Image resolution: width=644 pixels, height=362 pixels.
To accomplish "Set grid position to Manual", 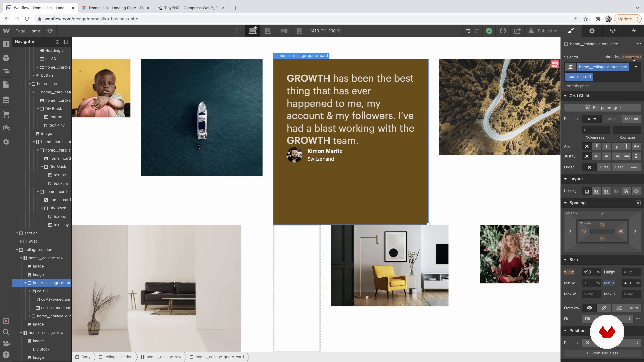I will [x=631, y=119].
